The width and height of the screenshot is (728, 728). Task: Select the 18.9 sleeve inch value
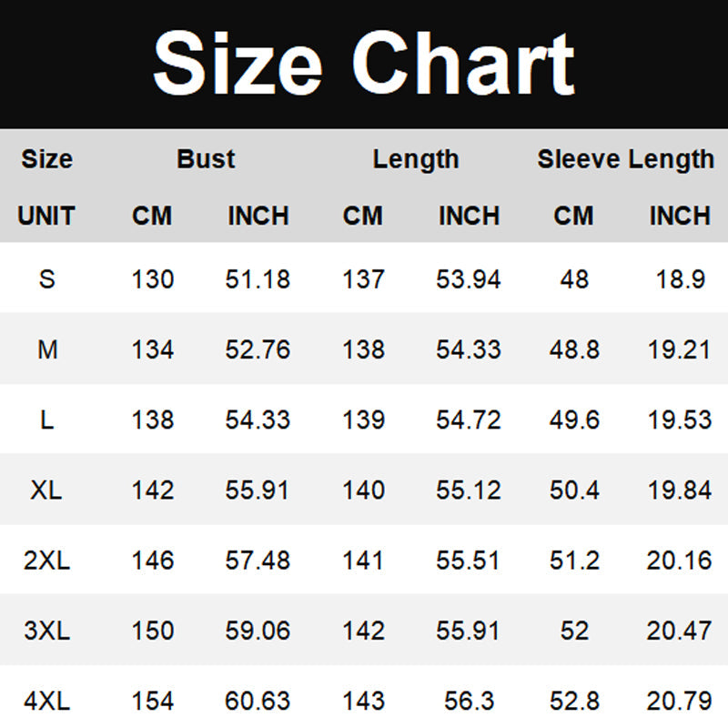point(681,278)
